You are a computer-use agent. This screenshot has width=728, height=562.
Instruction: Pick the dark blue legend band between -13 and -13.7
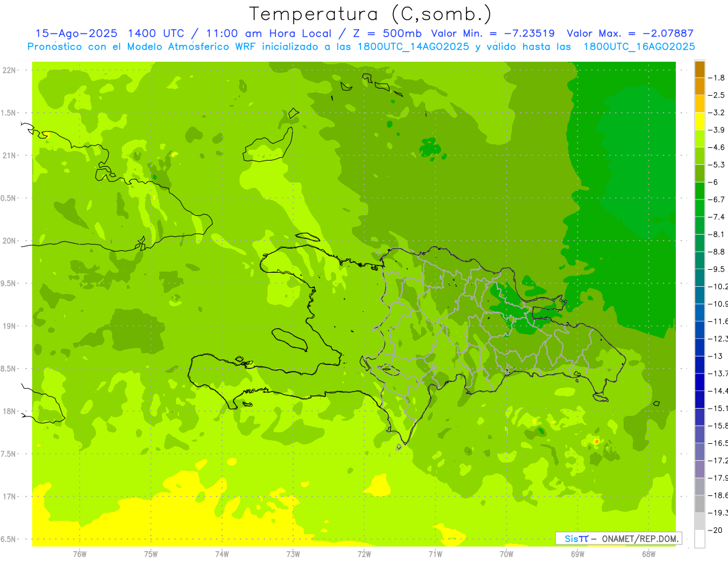tap(699, 365)
